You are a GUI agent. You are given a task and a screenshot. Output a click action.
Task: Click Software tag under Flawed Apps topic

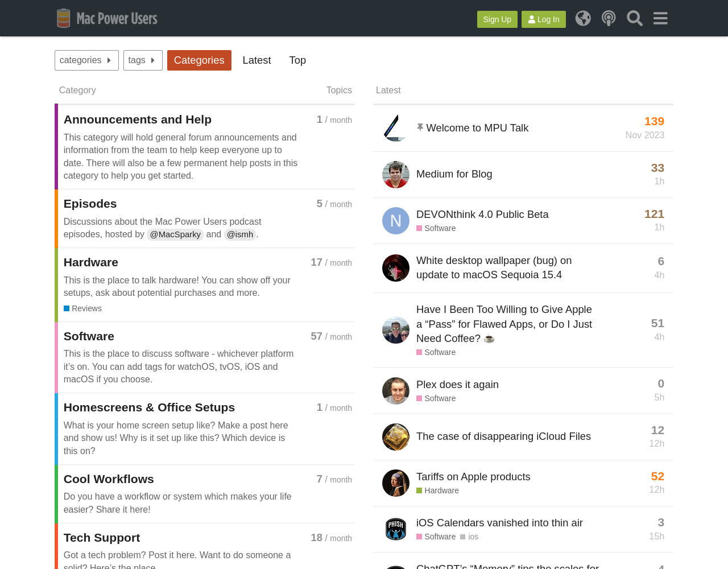pos(436,352)
